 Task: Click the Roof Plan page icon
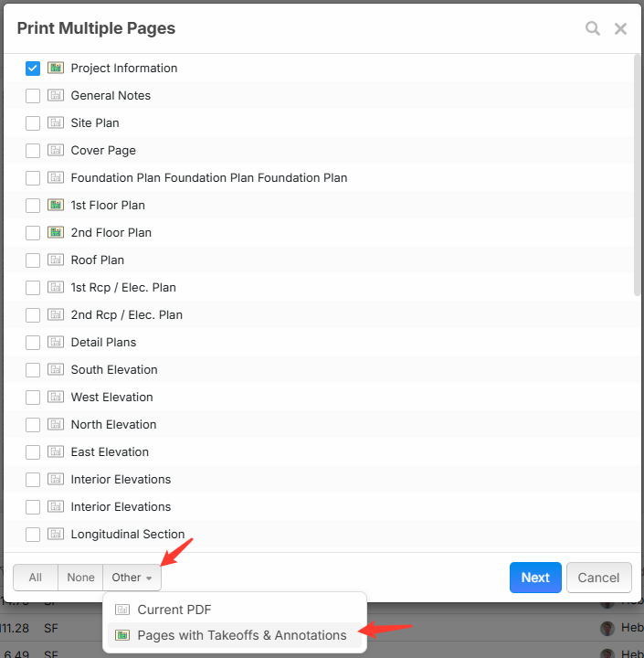point(55,260)
